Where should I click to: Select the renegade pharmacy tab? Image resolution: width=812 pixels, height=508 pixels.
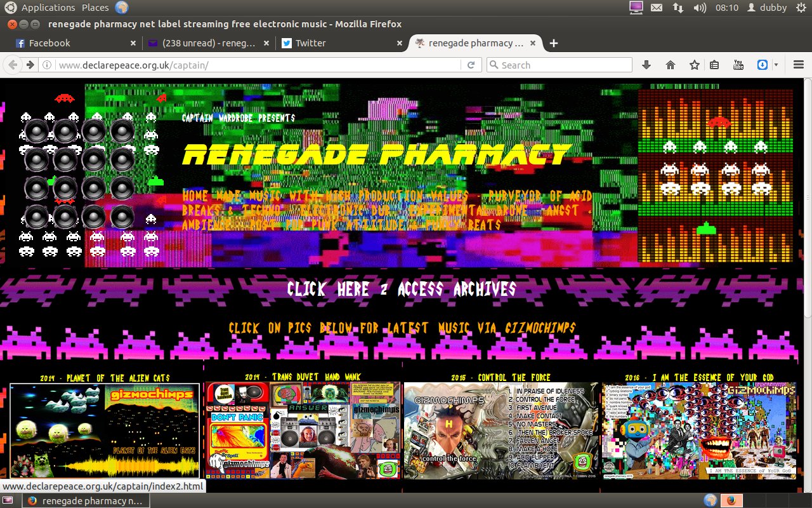(x=476, y=43)
